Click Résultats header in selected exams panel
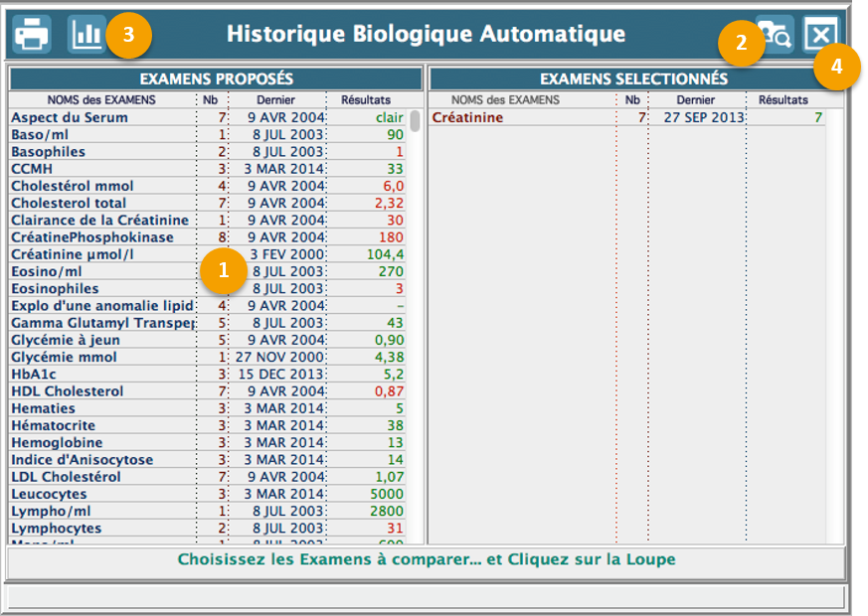The height and width of the screenshot is (616, 868). pyautogui.click(x=782, y=99)
